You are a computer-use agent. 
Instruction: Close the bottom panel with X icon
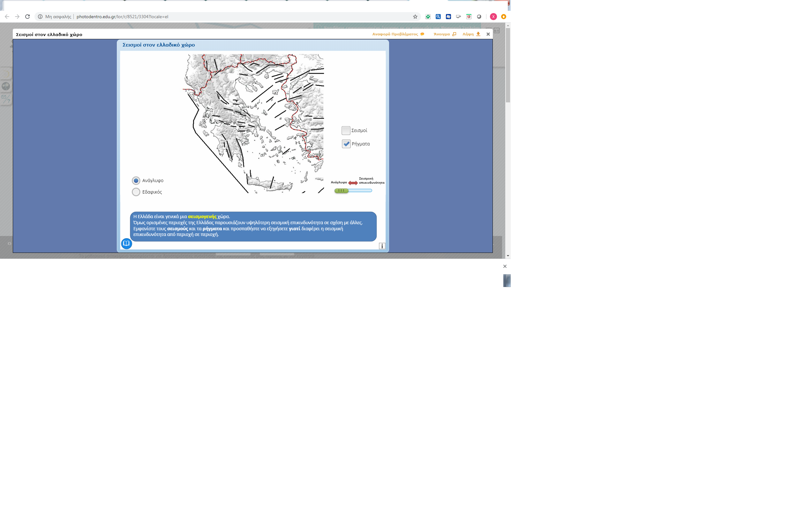[x=505, y=267]
